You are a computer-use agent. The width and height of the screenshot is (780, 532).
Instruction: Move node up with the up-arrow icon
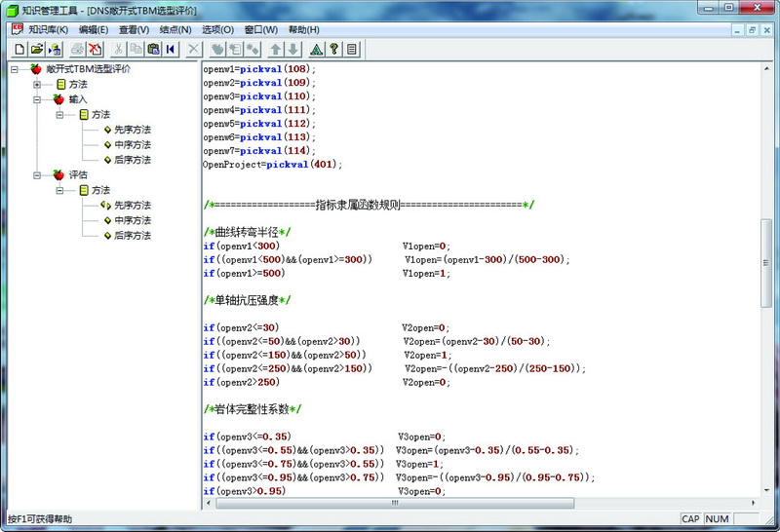coord(276,49)
